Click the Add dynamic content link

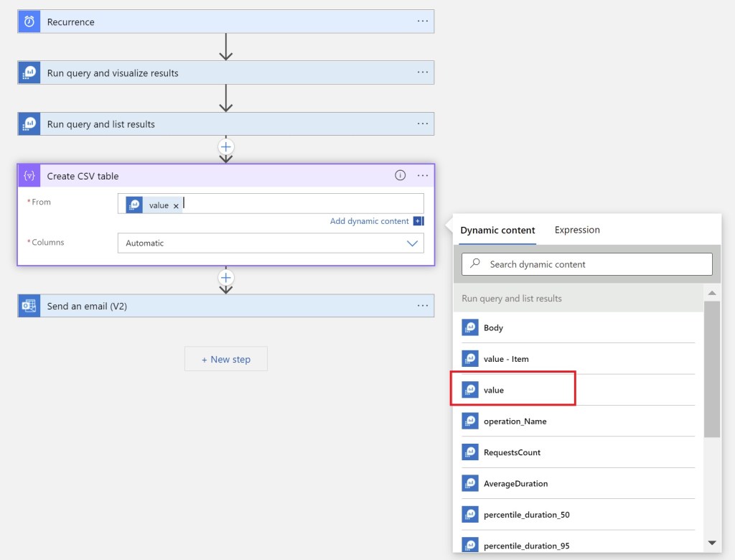370,221
